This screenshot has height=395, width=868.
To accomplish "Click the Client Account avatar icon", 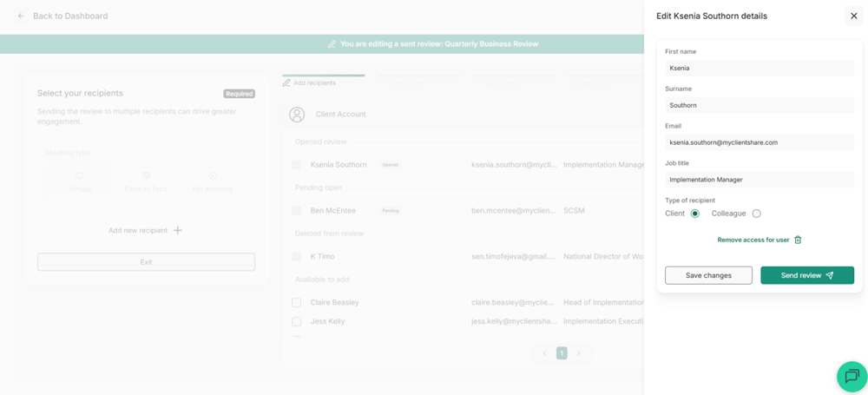I will click(x=297, y=114).
